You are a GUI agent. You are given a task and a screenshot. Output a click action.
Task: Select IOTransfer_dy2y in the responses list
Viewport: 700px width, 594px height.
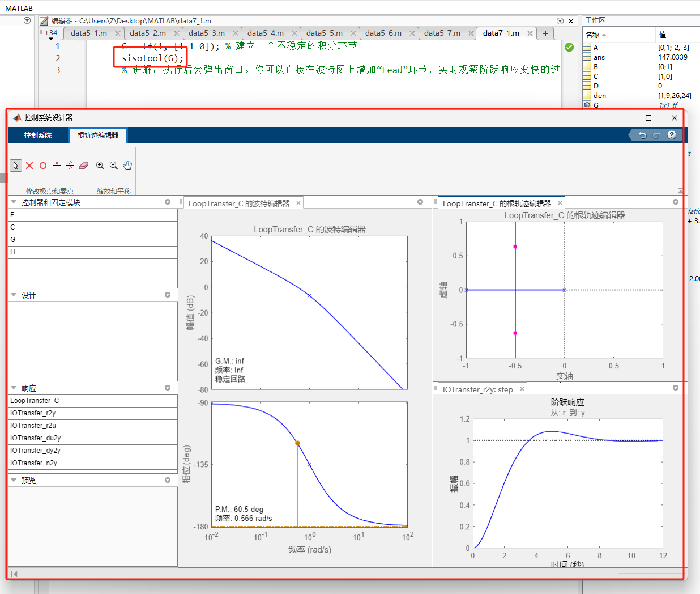93,451
